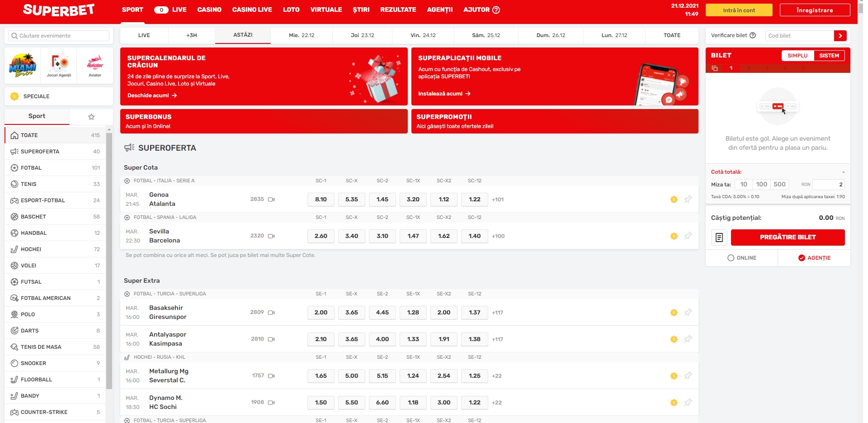The height and width of the screenshot is (423, 868).
Task: Select odds 8.10 for Genoa win
Action: tap(321, 200)
